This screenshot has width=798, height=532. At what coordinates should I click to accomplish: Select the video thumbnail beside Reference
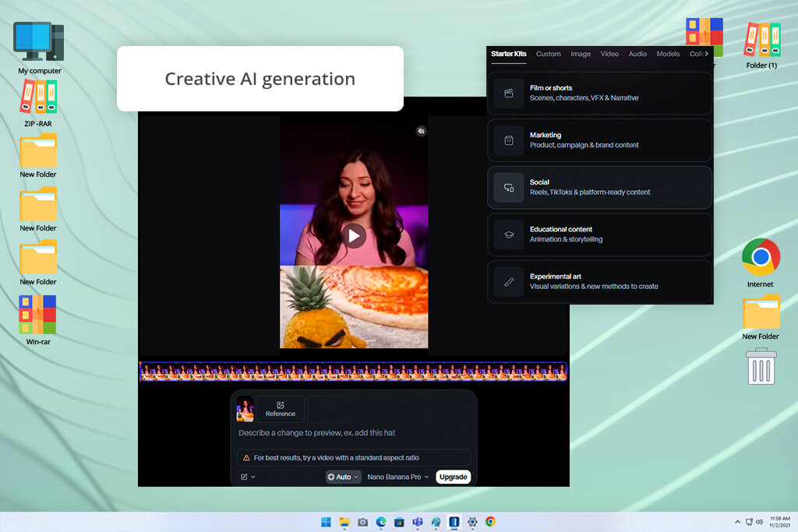[x=245, y=409]
